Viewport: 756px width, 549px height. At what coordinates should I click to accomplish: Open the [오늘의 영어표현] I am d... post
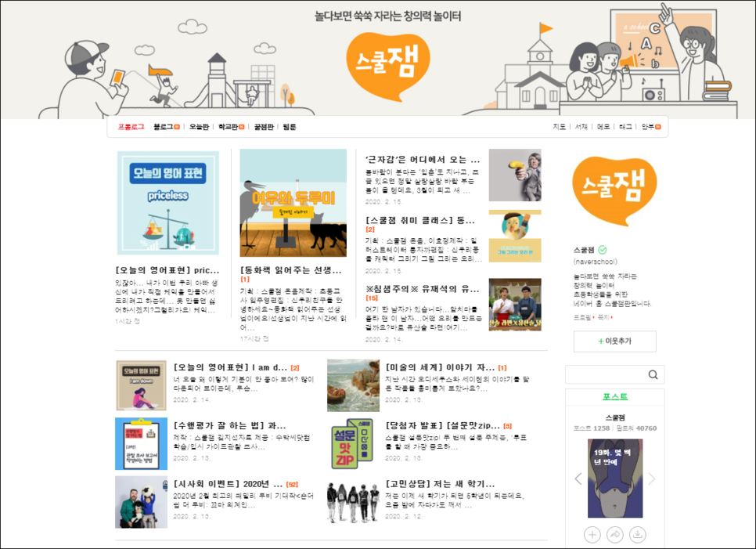point(230,367)
